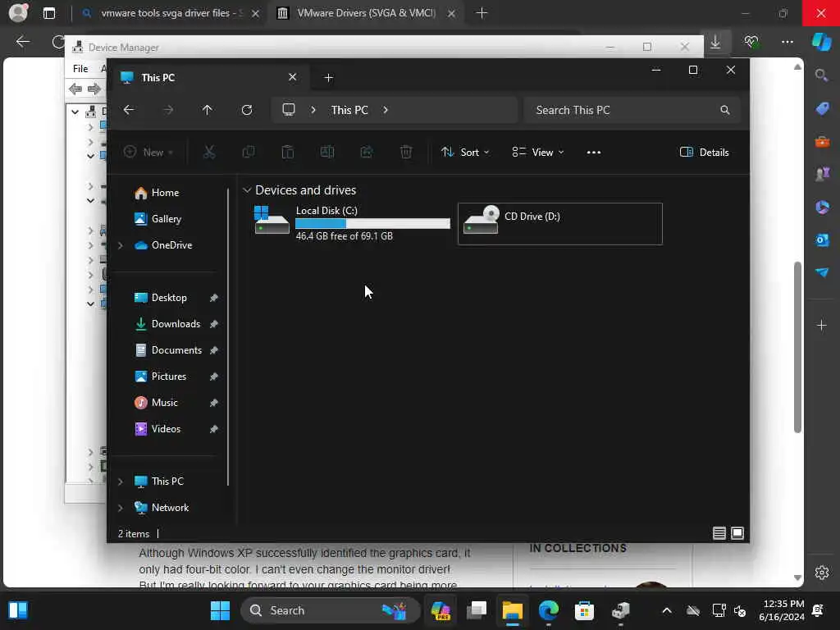Refresh the This PC view

[x=246, y=110]
